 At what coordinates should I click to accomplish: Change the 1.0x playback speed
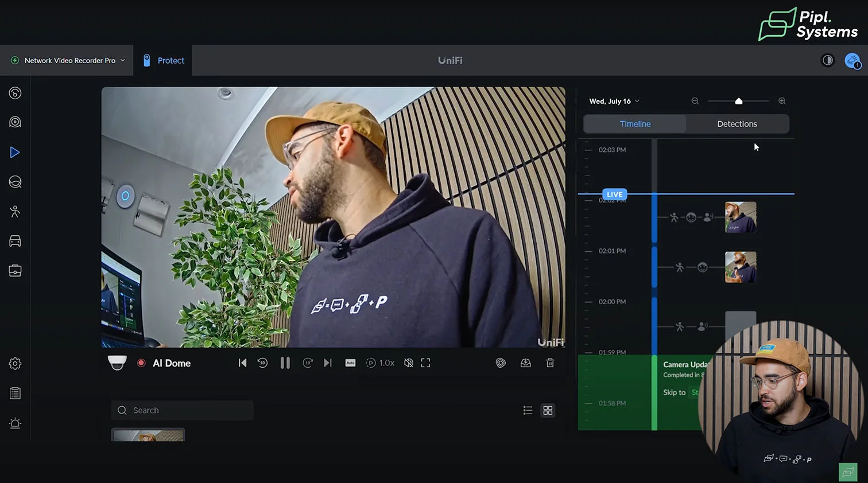(x=381, y=363)
